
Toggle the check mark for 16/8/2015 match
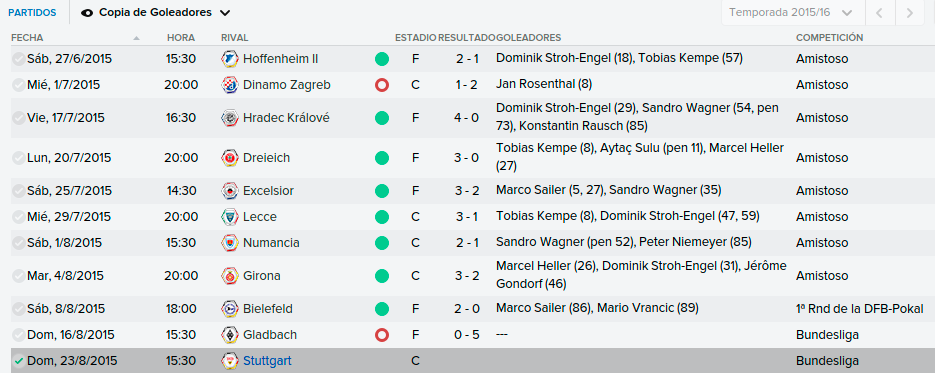pyautogui.click(x=18, y=335)
